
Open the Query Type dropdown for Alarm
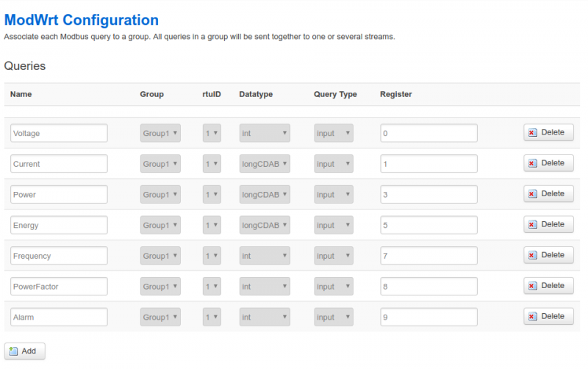(x=334, y=317)
